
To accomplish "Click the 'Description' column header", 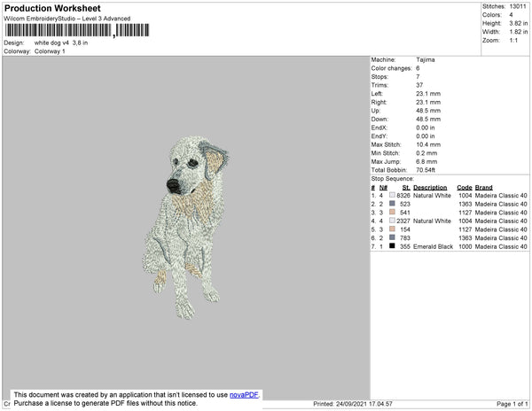I will click(x=430, y=188).
